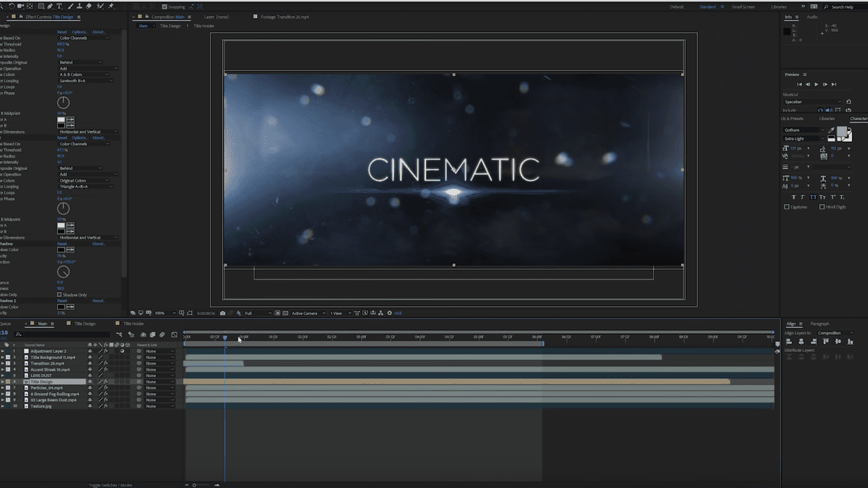Click the first Options... link in Effect Controls
The width and height of the screenshot is (868, 488).
(80, 32)
